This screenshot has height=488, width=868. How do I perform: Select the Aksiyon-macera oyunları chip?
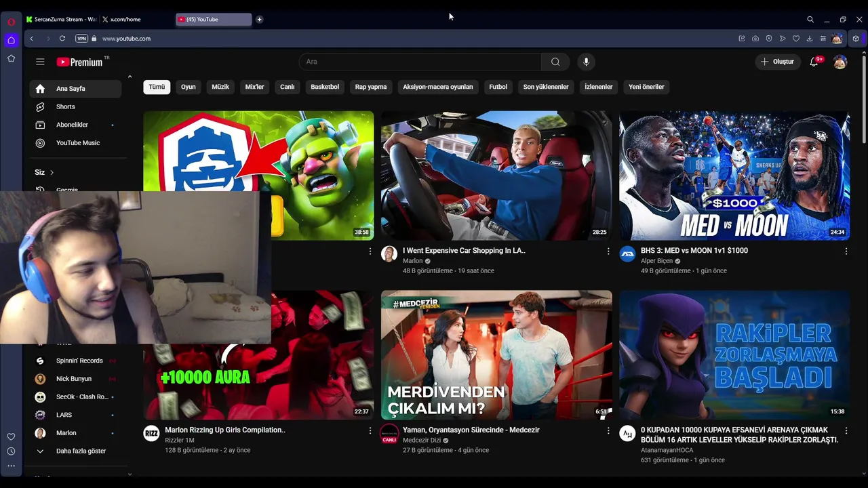[438, 87]
